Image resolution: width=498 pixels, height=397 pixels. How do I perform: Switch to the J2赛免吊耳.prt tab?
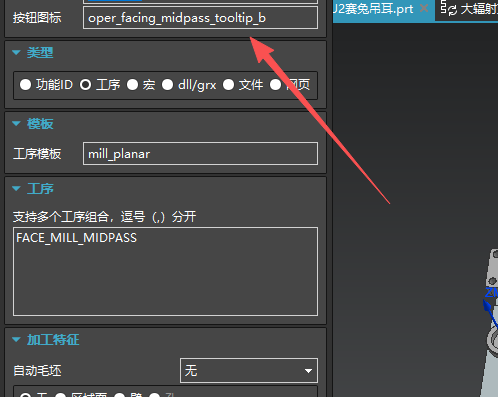(373, 9)
